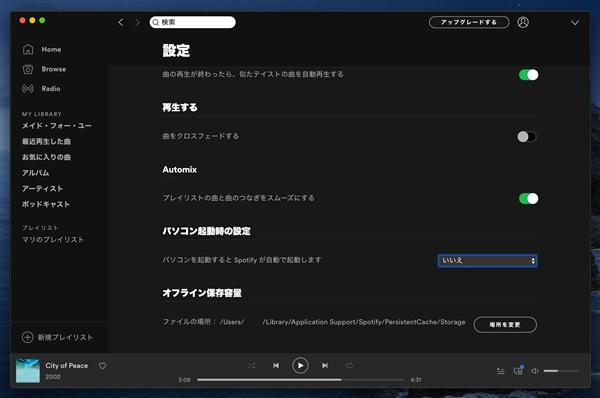Skip to the next track
Viewport: 600px width, 398px height.
pos(325,366)
